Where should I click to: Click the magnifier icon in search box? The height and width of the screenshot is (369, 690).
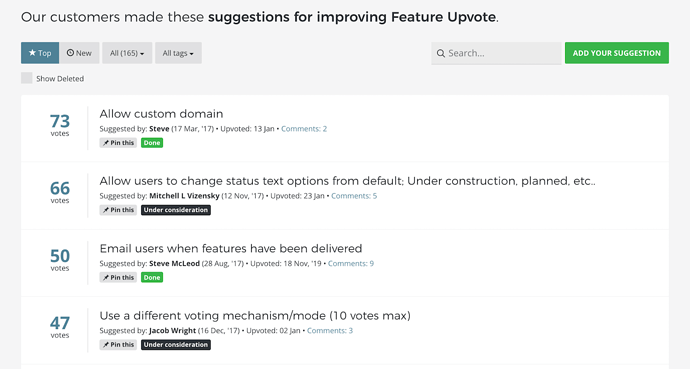click(x=440, y=53)
